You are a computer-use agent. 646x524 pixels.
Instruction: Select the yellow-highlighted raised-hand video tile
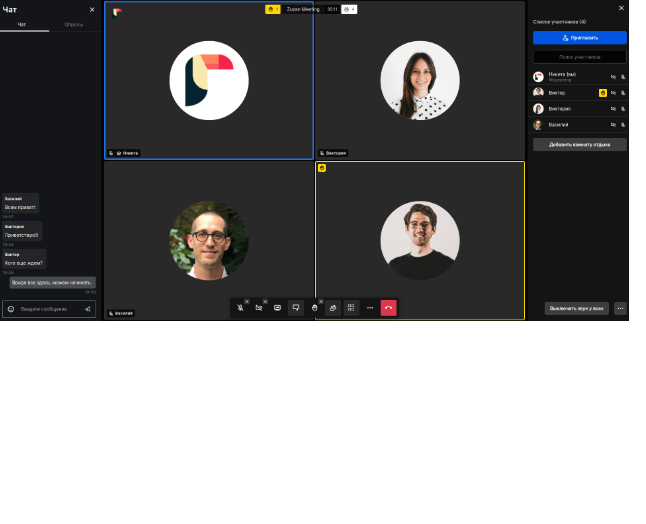click(420, 240)
